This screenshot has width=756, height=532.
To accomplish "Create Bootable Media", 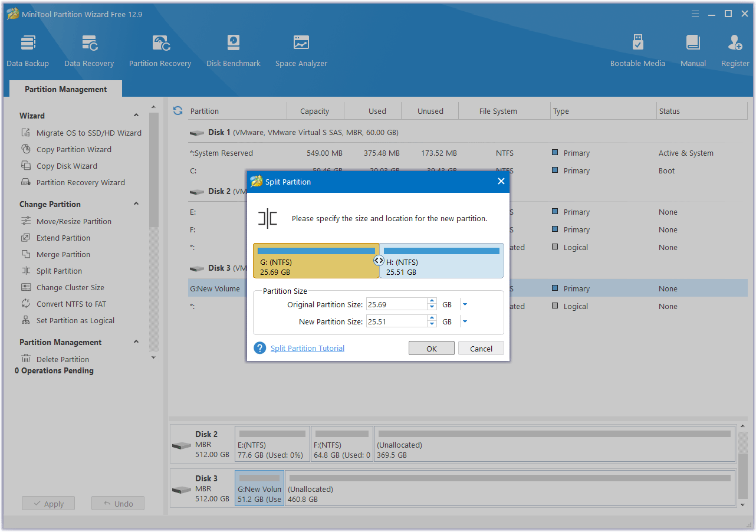I will 637,51.
